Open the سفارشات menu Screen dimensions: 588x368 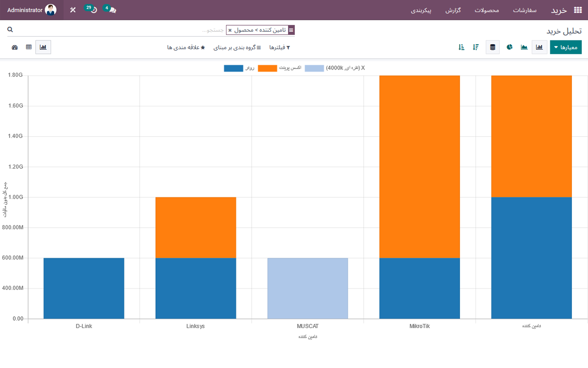525,10
